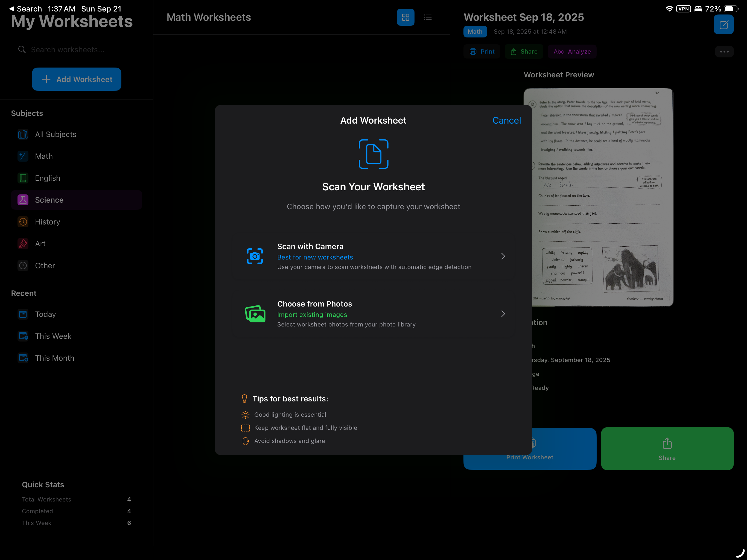Screen dimensions: 747x560
Task: Open the Math subject
Action: [x=76, y=156]
